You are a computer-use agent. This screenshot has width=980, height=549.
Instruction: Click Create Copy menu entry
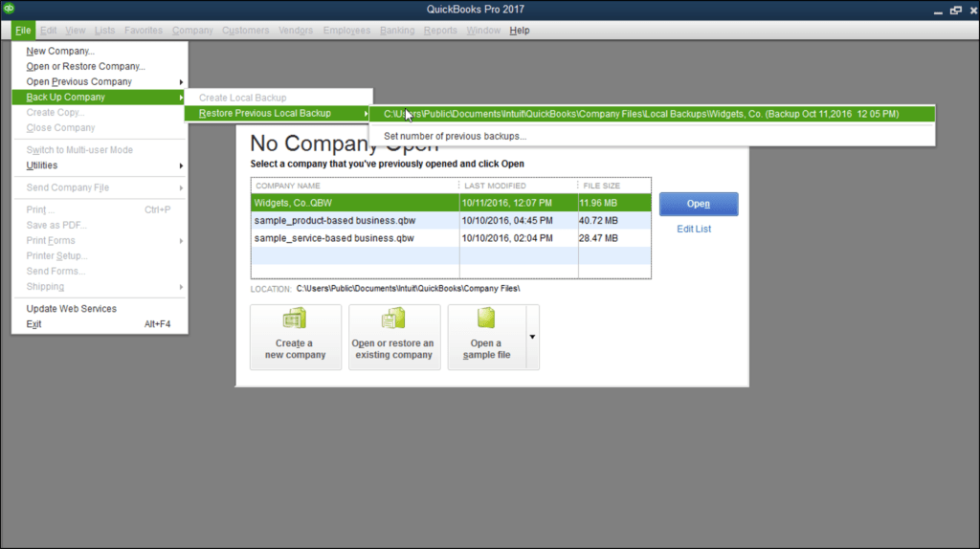coord(100,113)
